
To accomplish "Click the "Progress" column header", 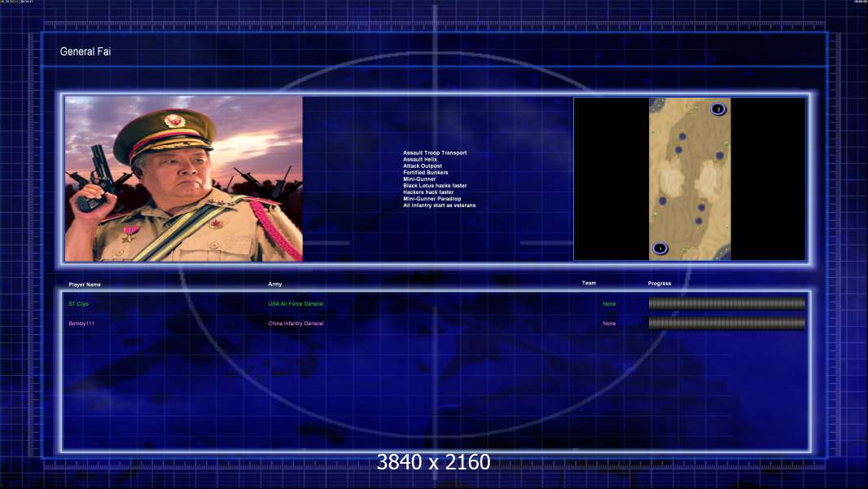I will (660, 284).
